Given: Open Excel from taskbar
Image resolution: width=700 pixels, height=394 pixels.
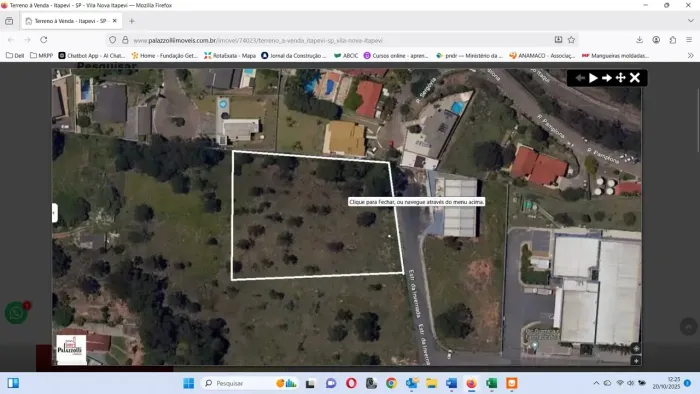Looking at the screenshot, I should (x=492, y=383).
